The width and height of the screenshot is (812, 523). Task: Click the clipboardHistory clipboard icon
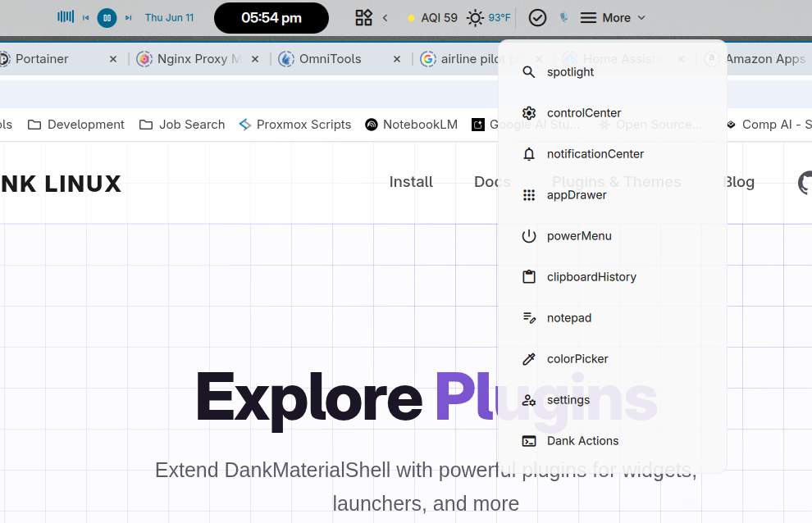[x=528, y=277]
